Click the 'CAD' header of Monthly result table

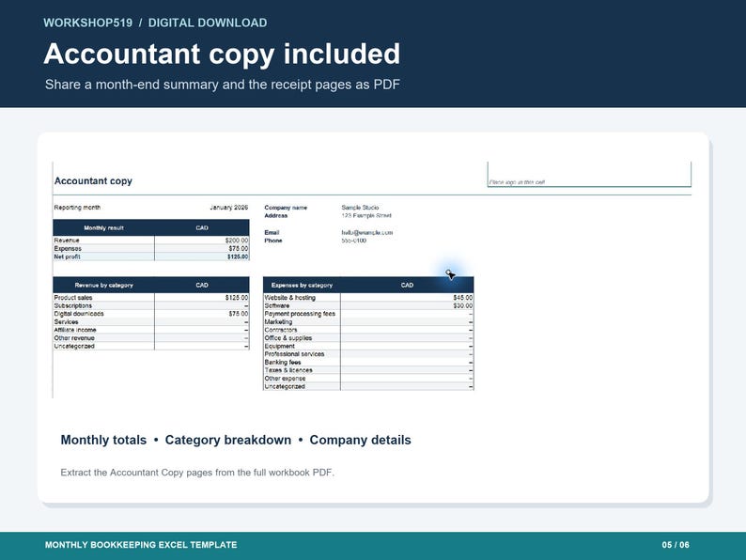(x=202, y=228)
